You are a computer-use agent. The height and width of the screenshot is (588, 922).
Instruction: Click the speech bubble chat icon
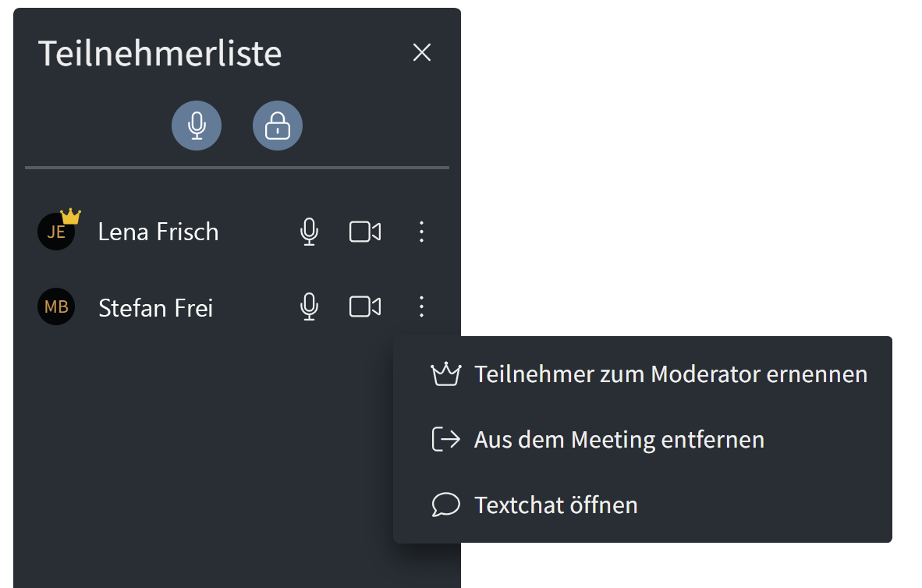point(446,505)
